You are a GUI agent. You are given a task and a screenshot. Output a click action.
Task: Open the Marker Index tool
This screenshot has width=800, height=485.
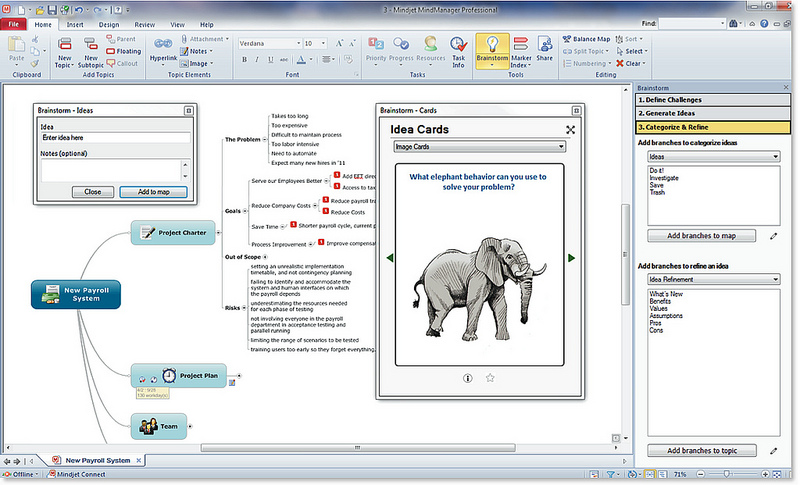[521, 52]
